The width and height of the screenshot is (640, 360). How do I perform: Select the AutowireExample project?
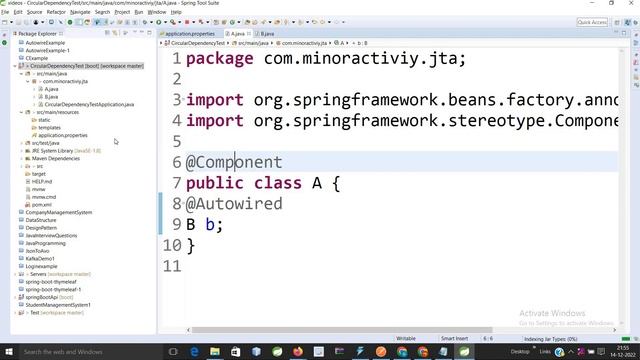click(45, 43)
